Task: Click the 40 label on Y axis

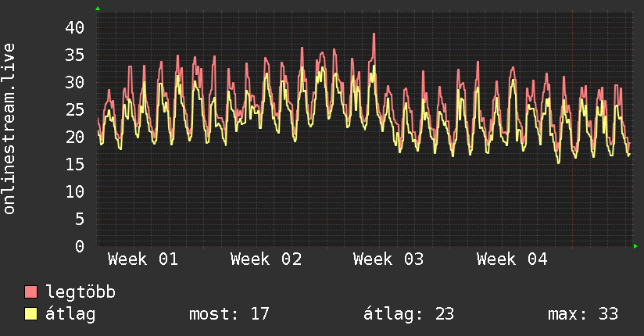Action: point(74,27)
